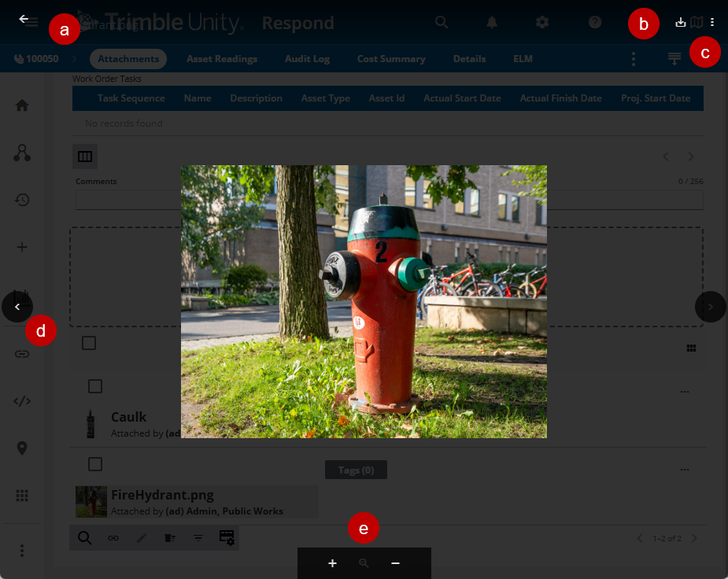Switch attachments to grid view
The width and height of the screenshot is (728, 579).
[691, 348]
